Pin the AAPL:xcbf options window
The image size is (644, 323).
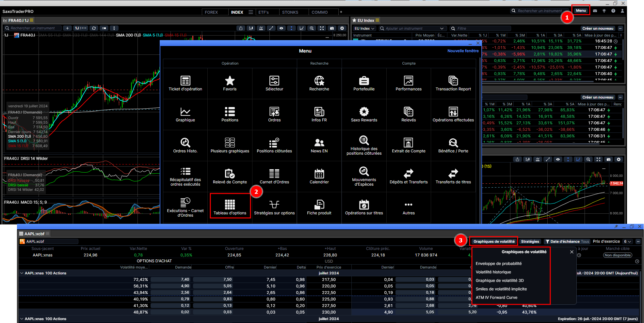click(616, 226)
